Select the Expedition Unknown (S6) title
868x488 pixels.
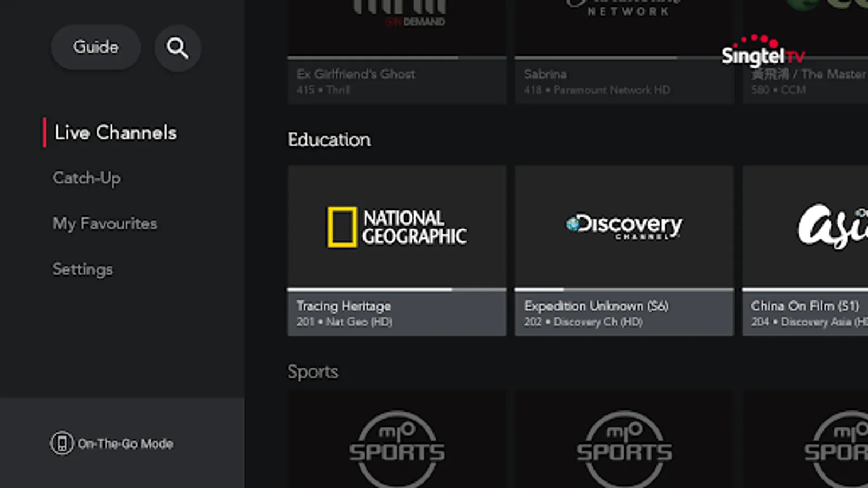[x=596, y=306]
